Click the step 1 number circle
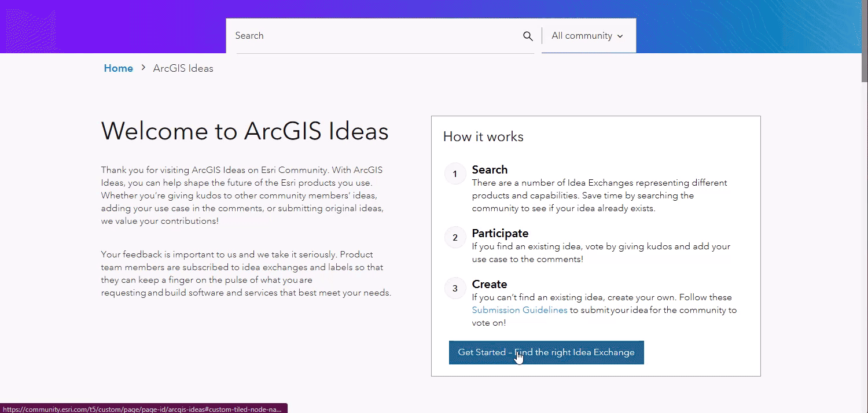Image resolution: width=868 pixels, height=413 pixels. tap(455, 174)
